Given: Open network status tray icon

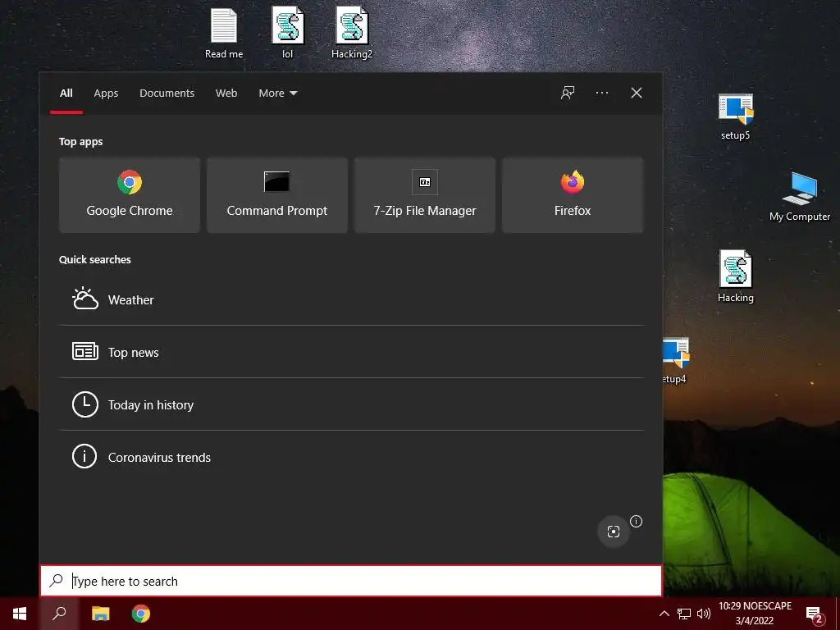Looking at the screenshot, I should point(684,614).
